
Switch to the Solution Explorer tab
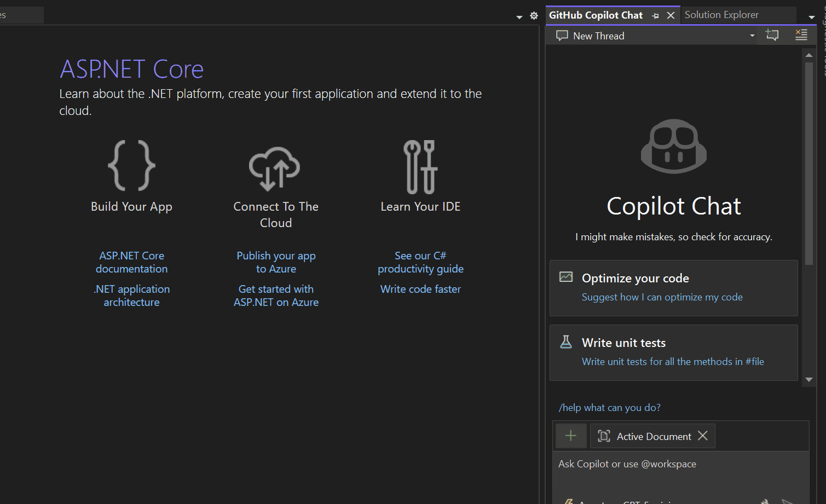pyautogui.click(x=721, y=15)
